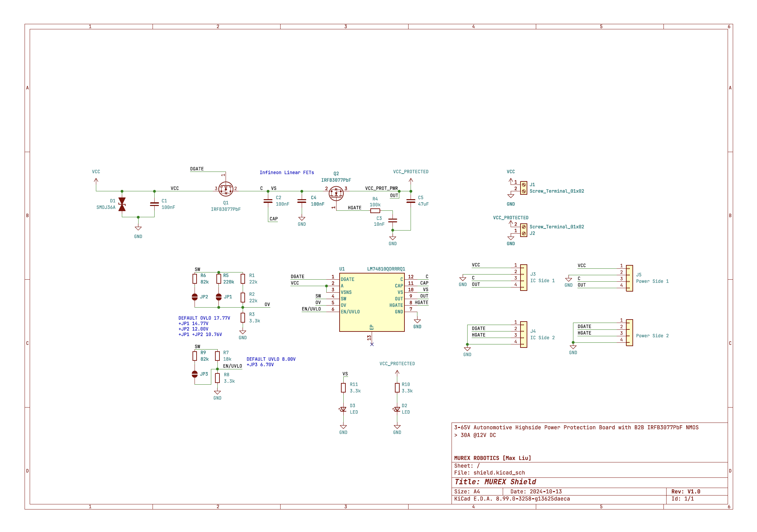Click the '+JP1 14.77V' note
This screenshot has height=532, width=757.
point(193,324)
